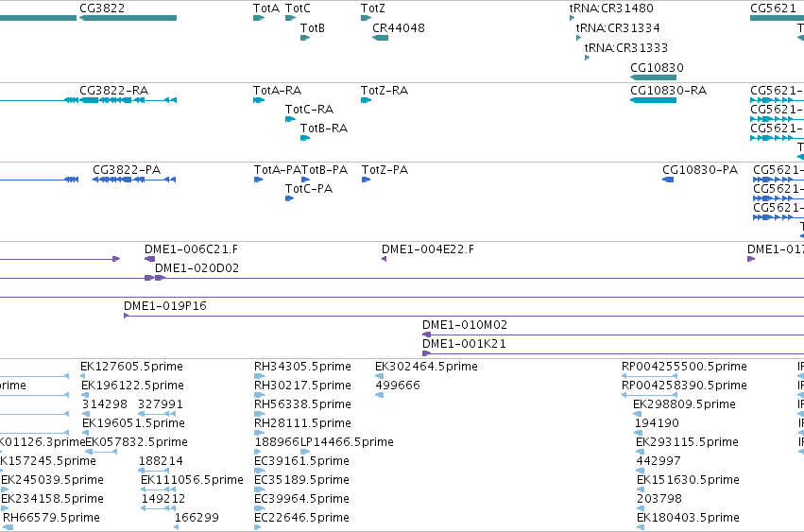Click the EK245039.5prime EST label
The width and height of the screenshot is (804, 532).
pos(52,480)
